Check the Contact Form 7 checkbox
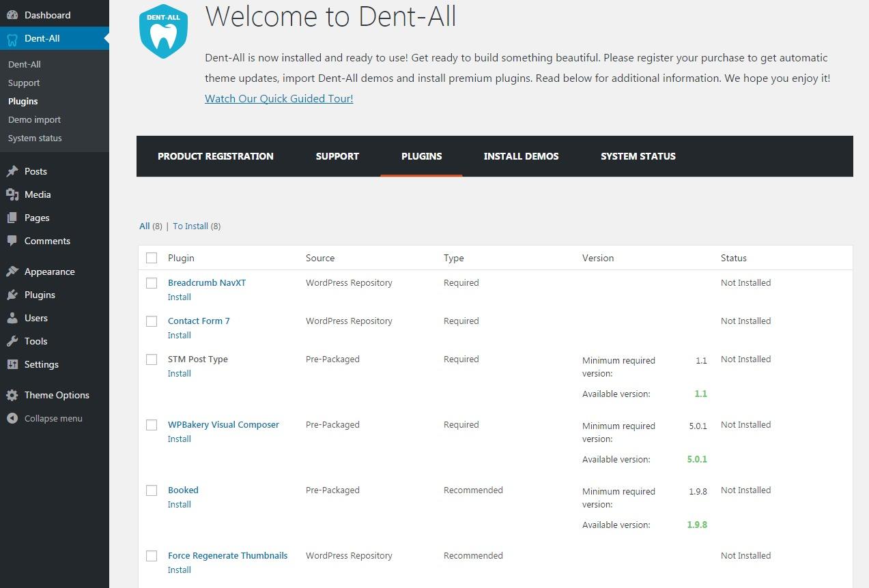869x588 pixels. click(152, 321)
